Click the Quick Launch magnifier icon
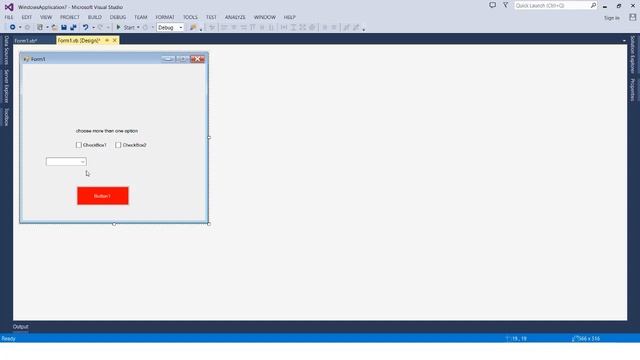The width and height of the screenshot is (640, 360). point(593,5)
